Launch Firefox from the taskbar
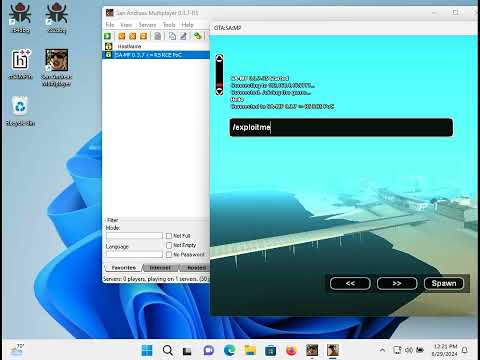This screenshot has height=360, width=480. pos(291,350)
